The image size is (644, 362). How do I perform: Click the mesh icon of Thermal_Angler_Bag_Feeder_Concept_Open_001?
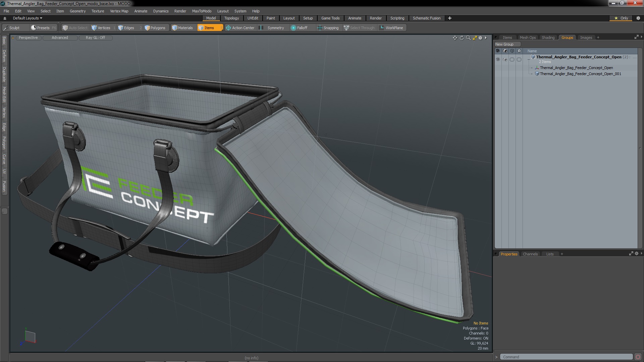(x=537, y=74)
